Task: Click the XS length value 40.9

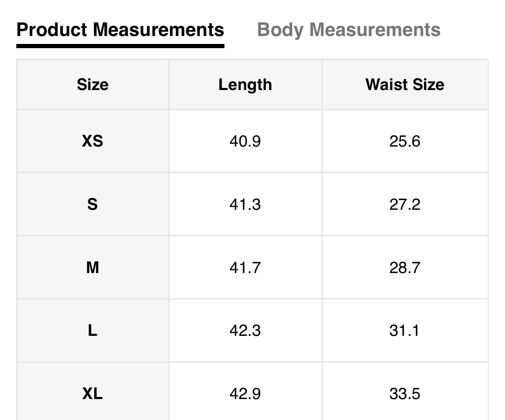Action: 245,141
